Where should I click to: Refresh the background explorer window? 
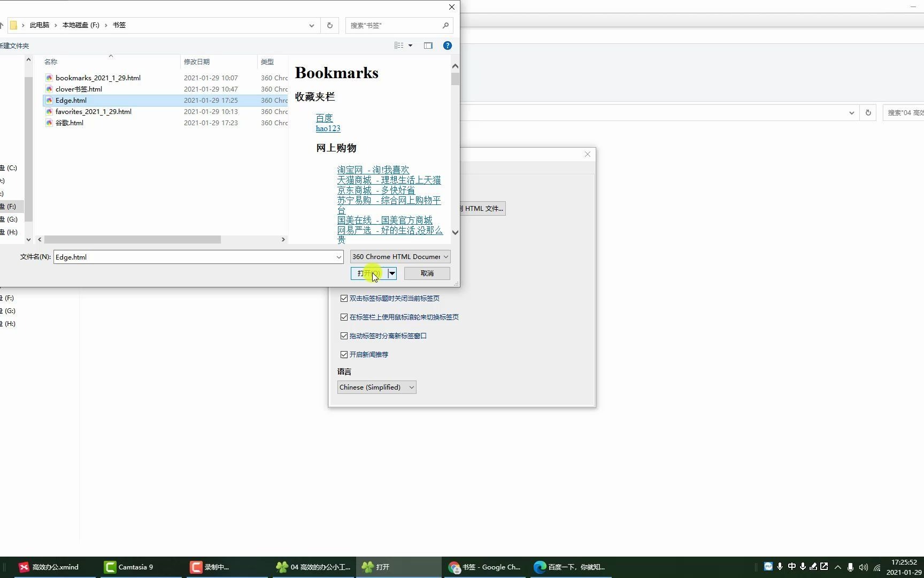coord(868,113)
